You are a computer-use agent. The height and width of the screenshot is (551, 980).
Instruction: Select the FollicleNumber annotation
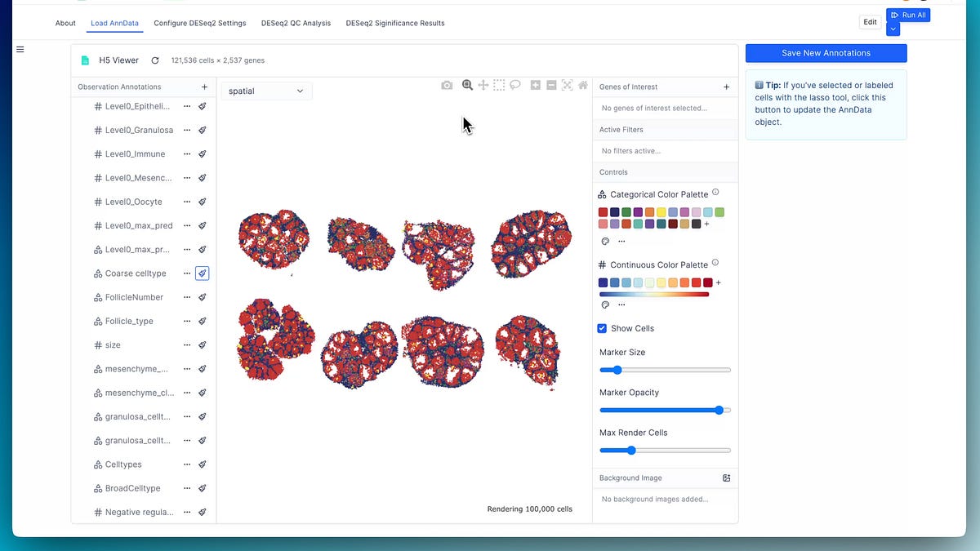[x=134, y=297]
